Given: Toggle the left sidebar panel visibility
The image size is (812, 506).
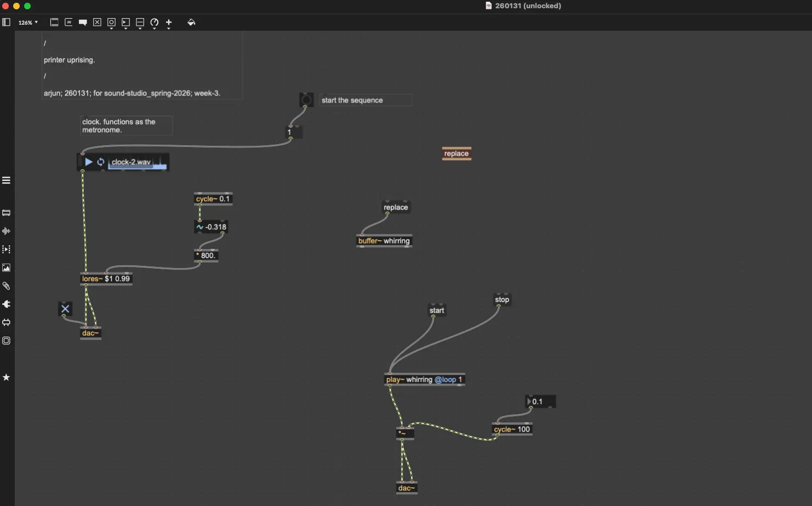Looking at the screenshot, I should (7, 22).
